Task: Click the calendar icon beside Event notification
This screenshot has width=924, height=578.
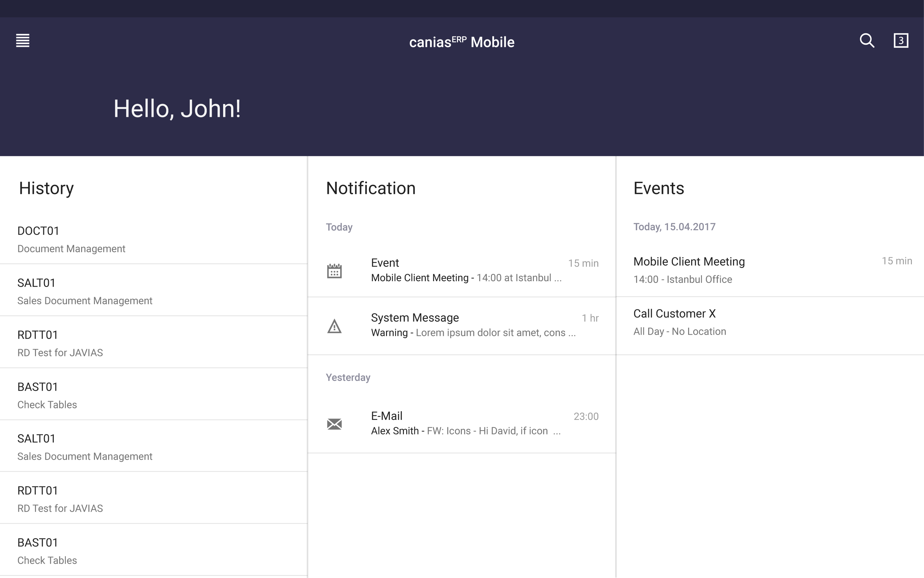Action: tap(334, 271)
